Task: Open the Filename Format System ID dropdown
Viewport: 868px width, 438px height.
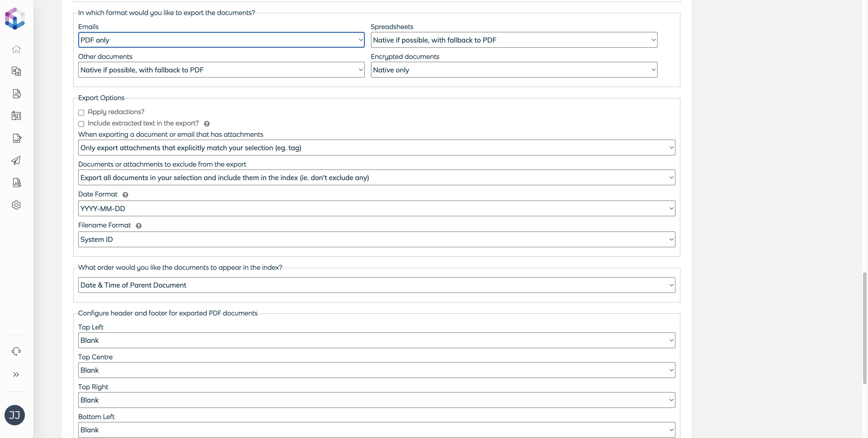Action: (376, 239)
